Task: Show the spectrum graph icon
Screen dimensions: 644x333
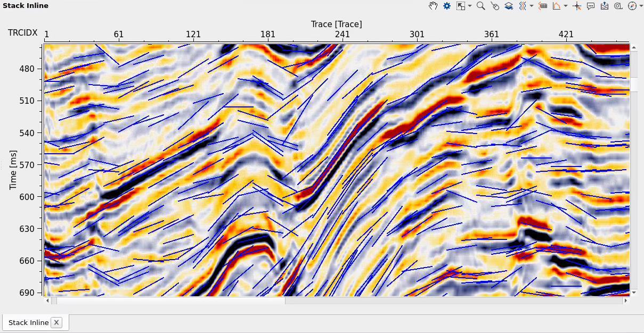Action: click(557, 6)
